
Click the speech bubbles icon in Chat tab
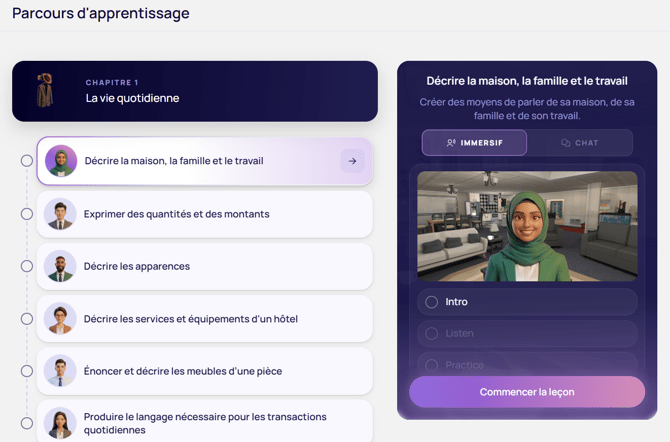565,143
